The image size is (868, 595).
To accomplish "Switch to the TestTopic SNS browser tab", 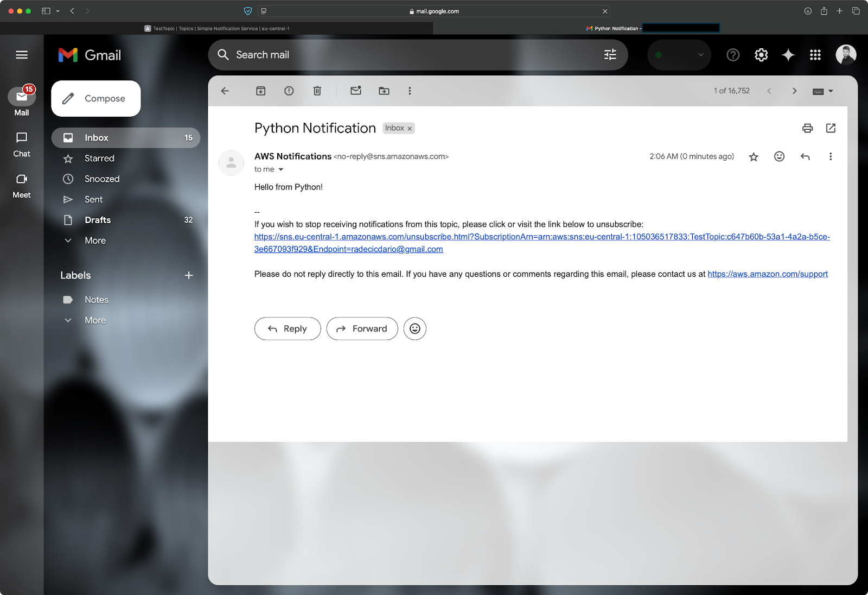I will coord(217,28).
